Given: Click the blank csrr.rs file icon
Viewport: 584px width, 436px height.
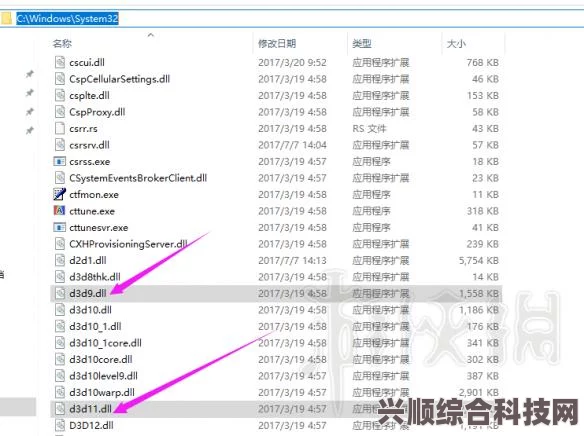Looking at the screenshot, I should coord(60,128).
